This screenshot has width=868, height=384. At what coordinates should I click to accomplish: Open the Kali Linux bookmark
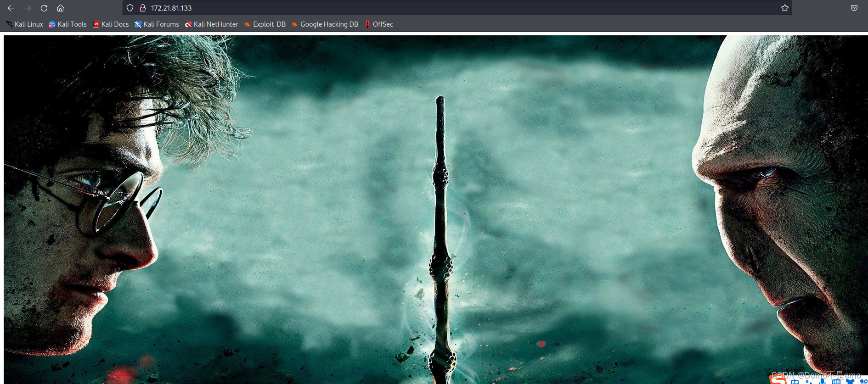point(24,24)
